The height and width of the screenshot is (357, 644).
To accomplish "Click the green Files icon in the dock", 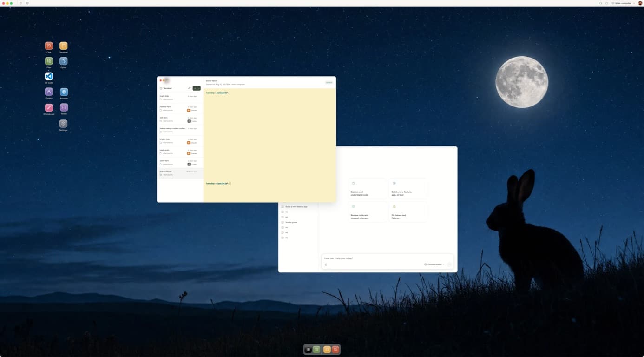I will 317,350.
